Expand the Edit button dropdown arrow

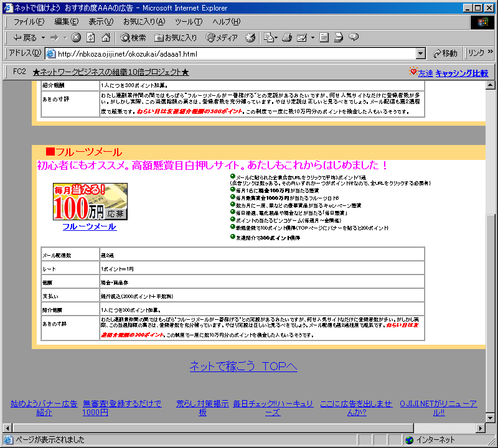(x=313, y=38)
